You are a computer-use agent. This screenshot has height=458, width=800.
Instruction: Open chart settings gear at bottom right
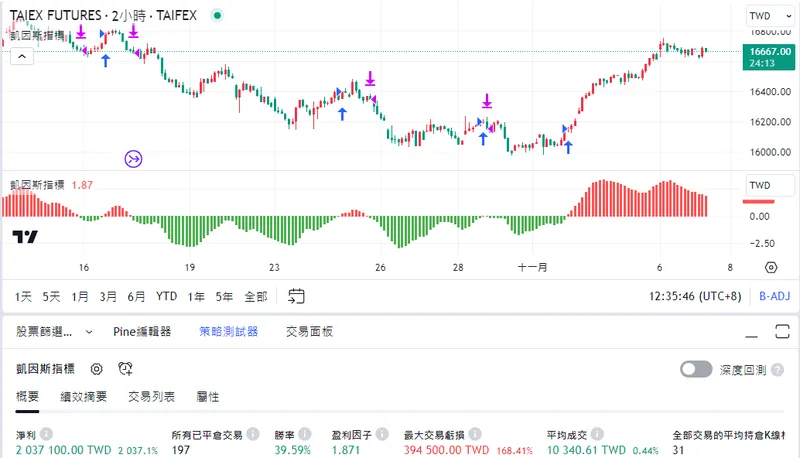[x=771, y=268]
